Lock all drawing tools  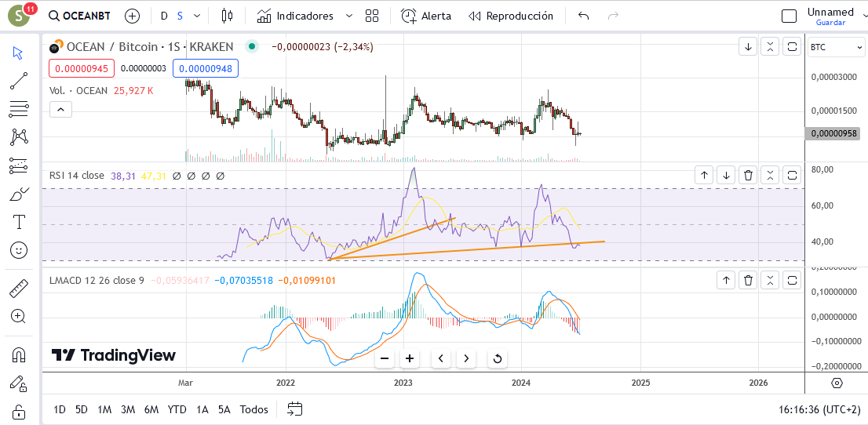pos(18,412)
